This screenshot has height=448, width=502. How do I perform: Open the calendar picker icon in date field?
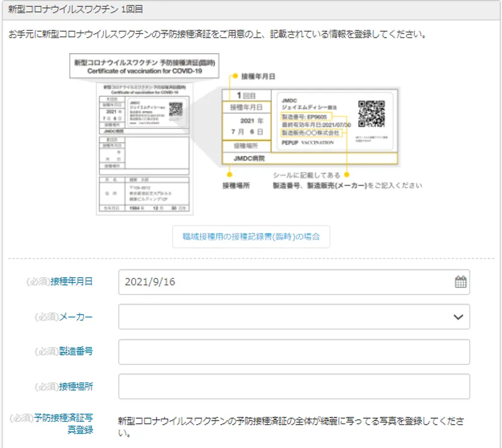coord(460,282)
